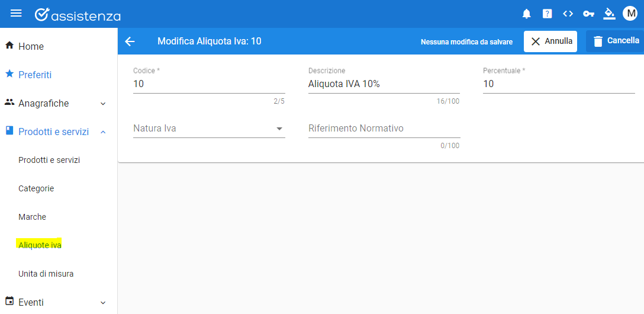Open Unita di misura page

point(46,274)
